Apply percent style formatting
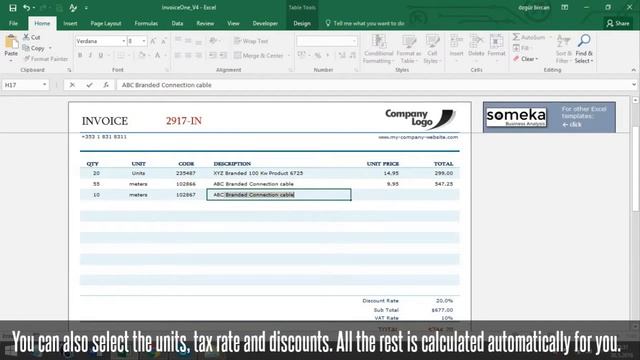This screenshot has height=360, width=640. click(x=318, y=55)
